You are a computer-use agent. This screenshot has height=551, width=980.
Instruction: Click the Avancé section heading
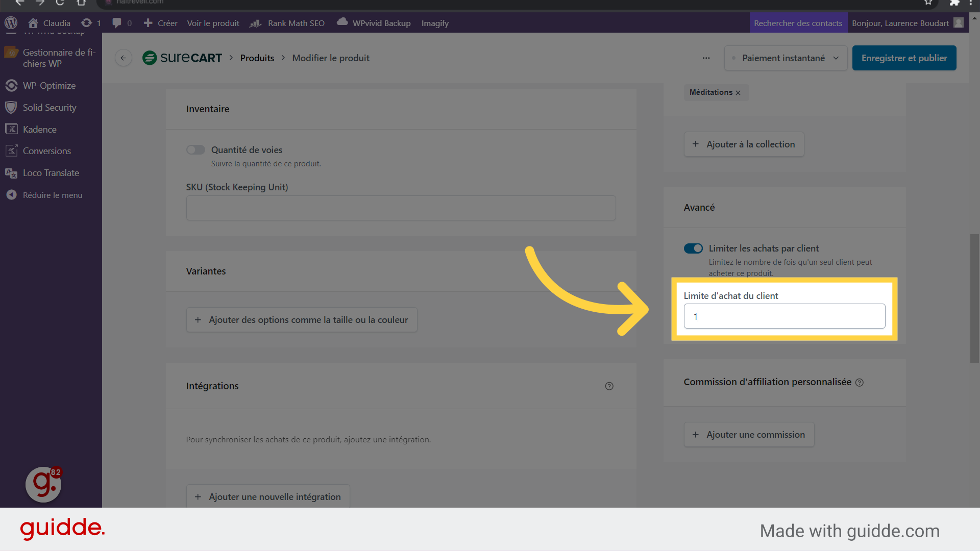coord(699,207)
